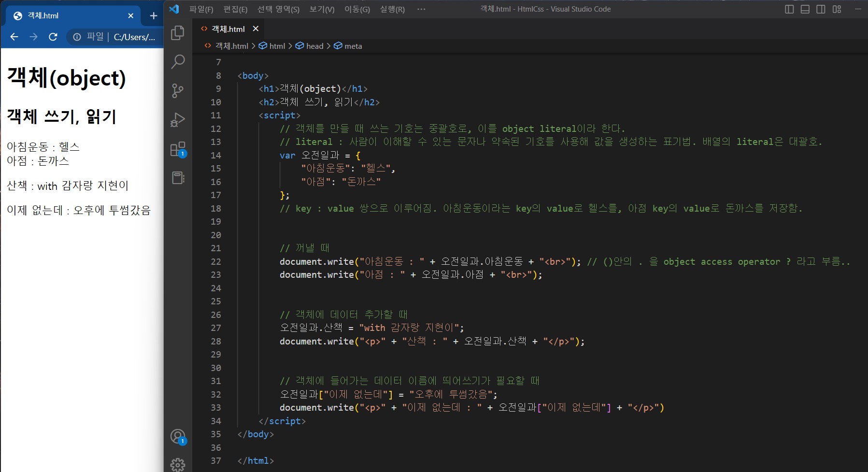The width and height of the screenshot is (868, 472).
Task: Open the notebook-style icon below Extensions
Action: 178,178
